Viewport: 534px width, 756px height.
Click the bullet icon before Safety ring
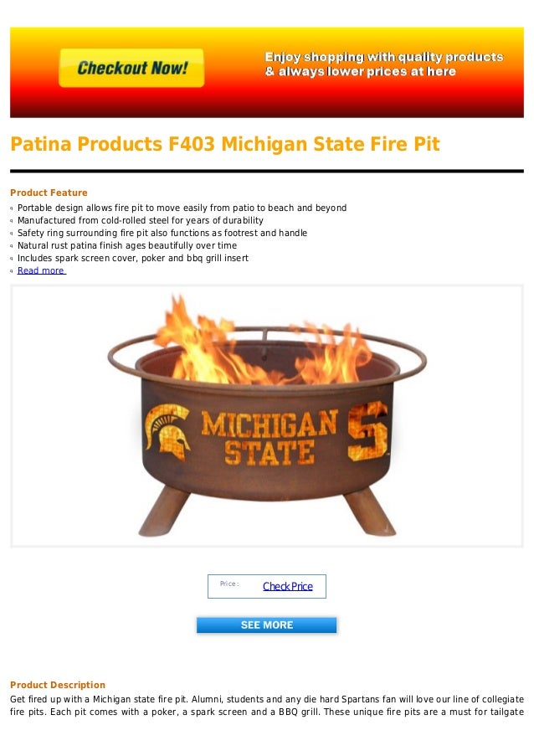12,234
